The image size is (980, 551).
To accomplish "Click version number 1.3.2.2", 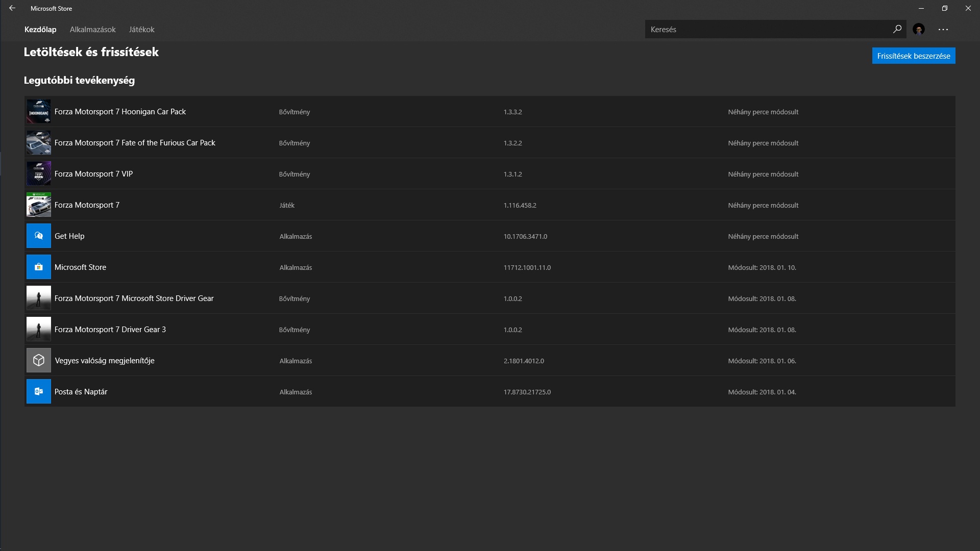I will tap(512, 143).
